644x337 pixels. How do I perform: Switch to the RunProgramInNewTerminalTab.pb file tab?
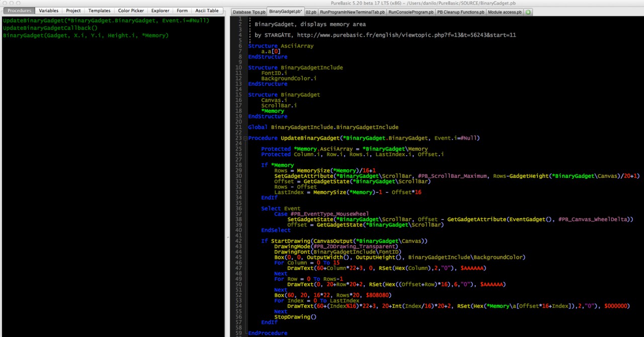click(x=352, y=12)
